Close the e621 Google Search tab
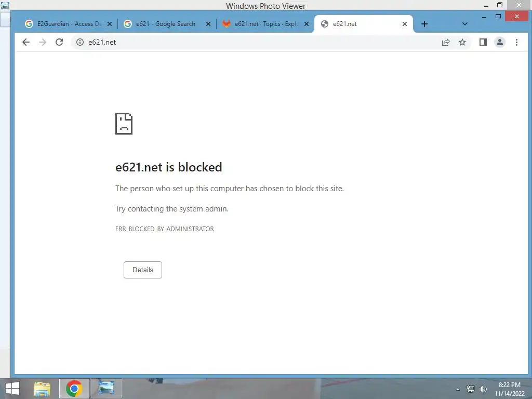The image size is (532, 399). 208,24
